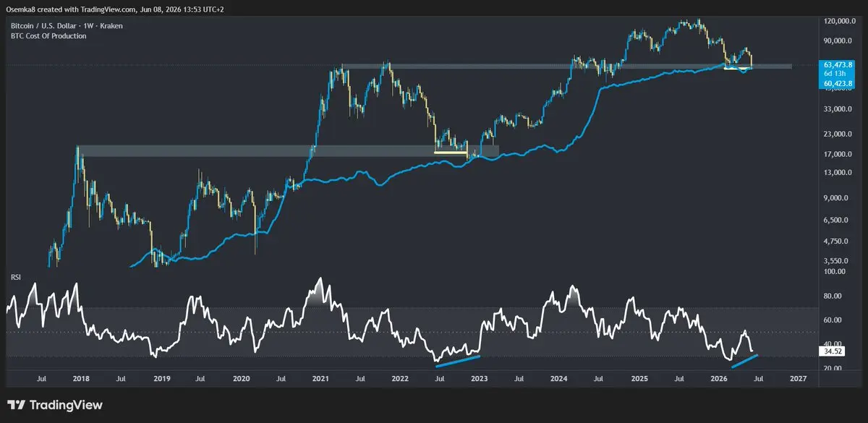Viewport: 868px width, 423px height.
Task: Select the blue RSI trendline near 2026
Action: (744, 361)
